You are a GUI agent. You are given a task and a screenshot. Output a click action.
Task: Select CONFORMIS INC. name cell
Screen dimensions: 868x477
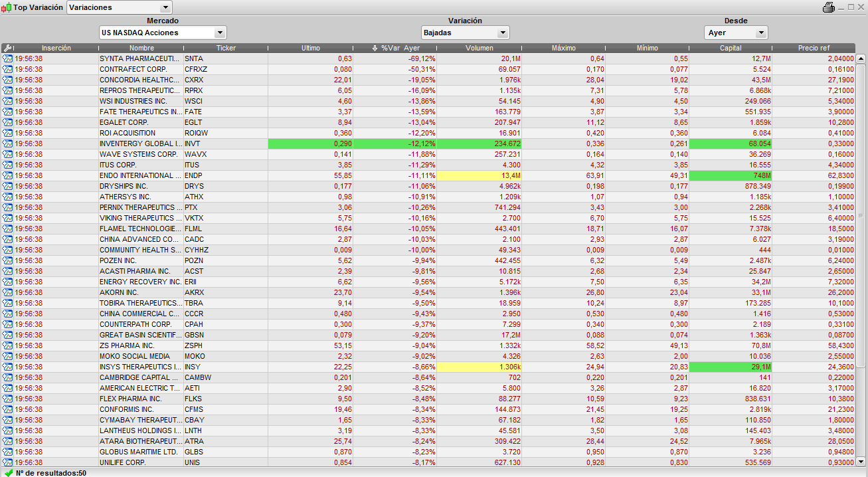click(x=141, y=409)
